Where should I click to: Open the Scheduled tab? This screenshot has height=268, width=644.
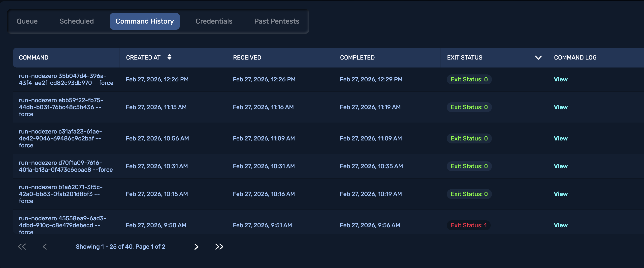[x=76, y=21]
